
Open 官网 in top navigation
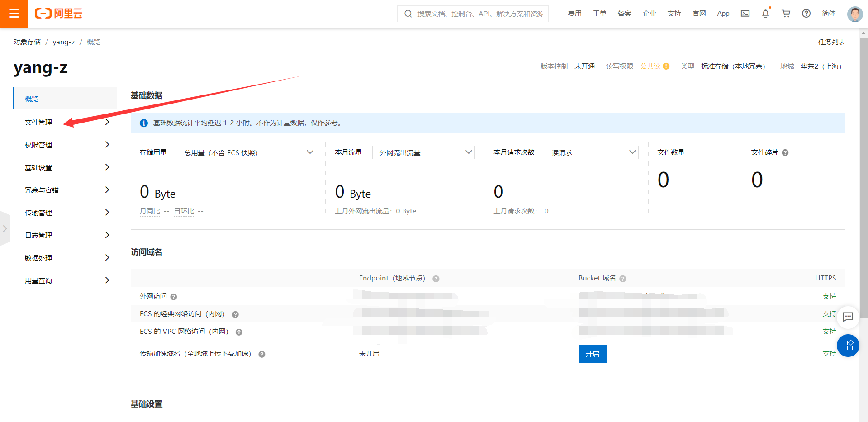[x=699, y=14]
